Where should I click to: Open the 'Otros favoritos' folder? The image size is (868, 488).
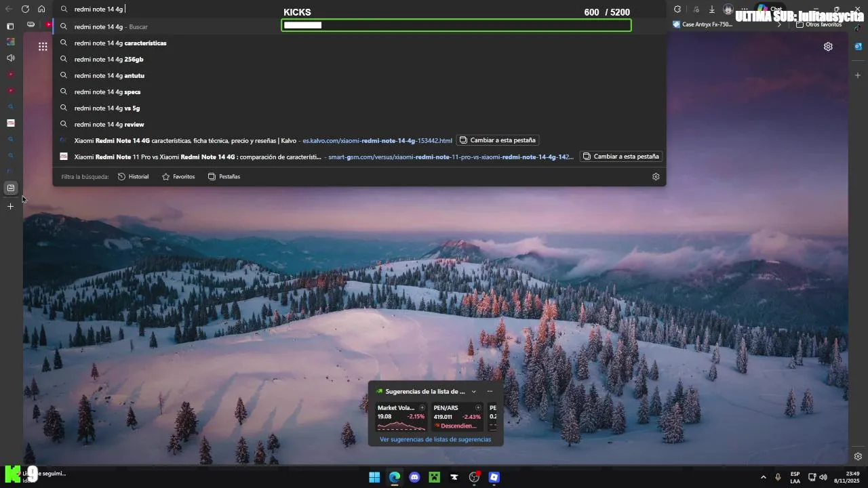(x=818, y=24)
